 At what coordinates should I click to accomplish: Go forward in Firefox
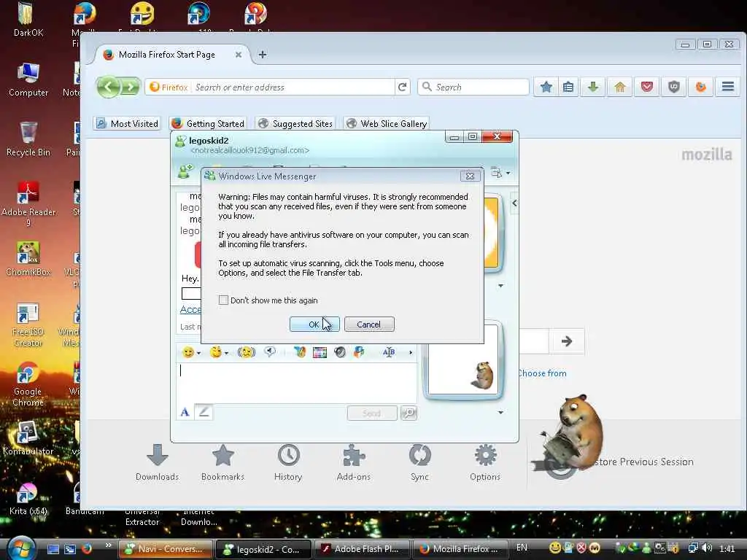click(x=130, y=87)
